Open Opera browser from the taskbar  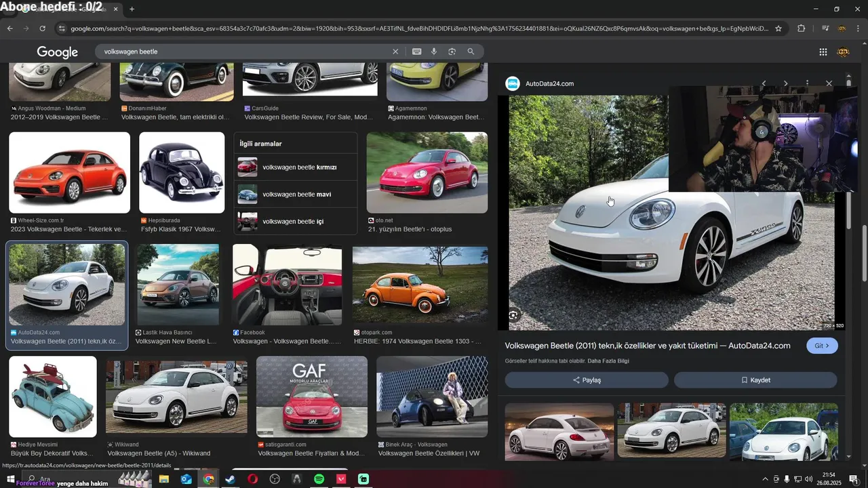252,479
